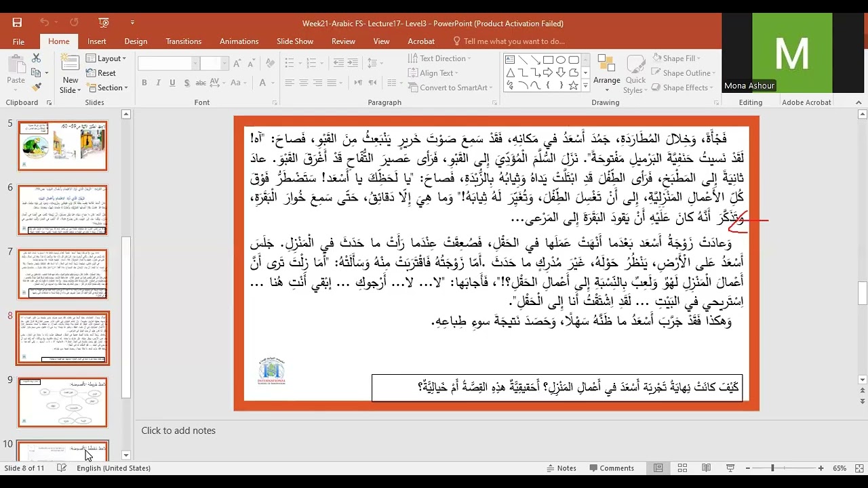Open the Layout dropdown
Screen dimensions: 868x488
pyautogui.click(x=107, y=58)
